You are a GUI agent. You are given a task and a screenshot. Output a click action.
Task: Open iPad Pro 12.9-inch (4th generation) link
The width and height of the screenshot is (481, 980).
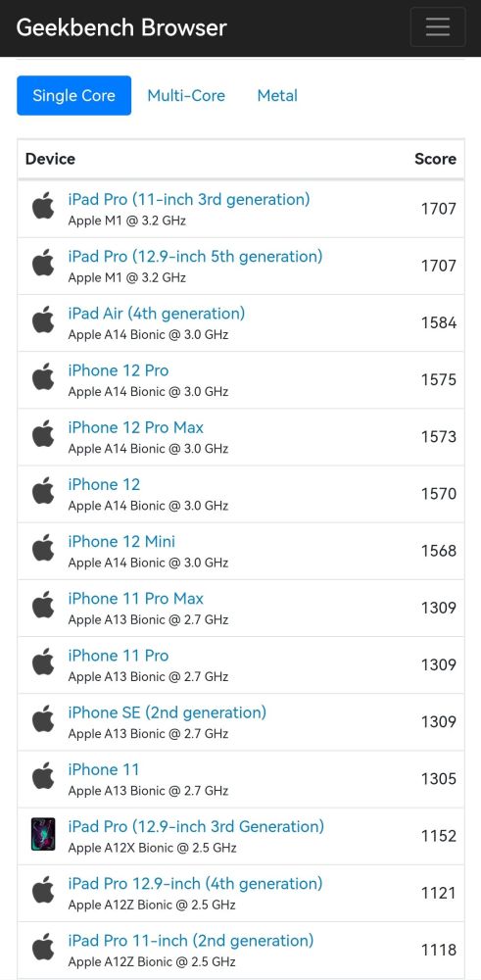pos(195,884)
